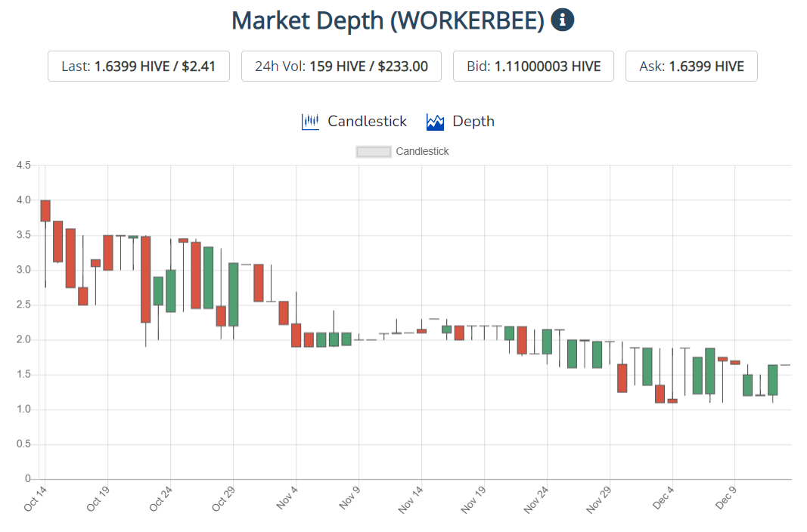Click the Nov 19 axis label
807x532 pixels.
[x=473, y=499]
